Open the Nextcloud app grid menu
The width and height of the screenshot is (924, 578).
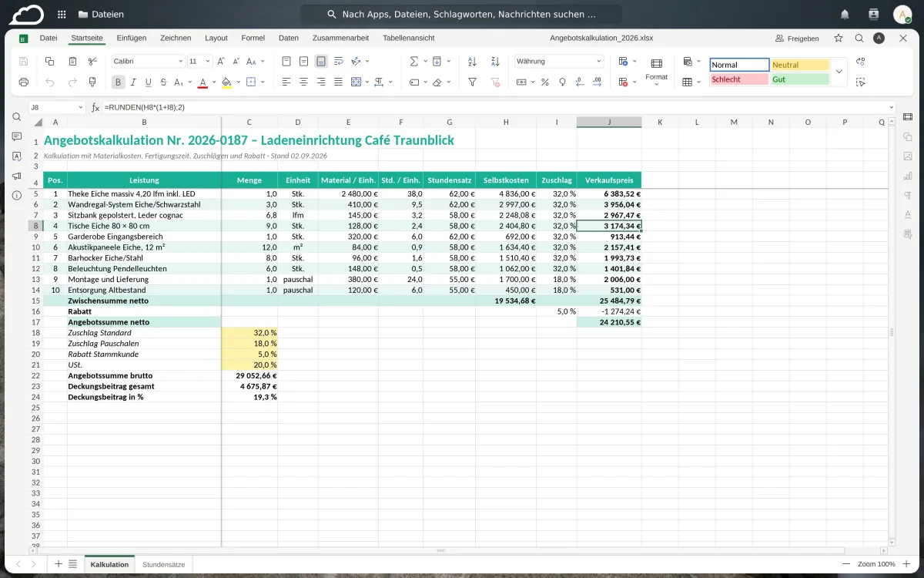(x=62, y=14)
